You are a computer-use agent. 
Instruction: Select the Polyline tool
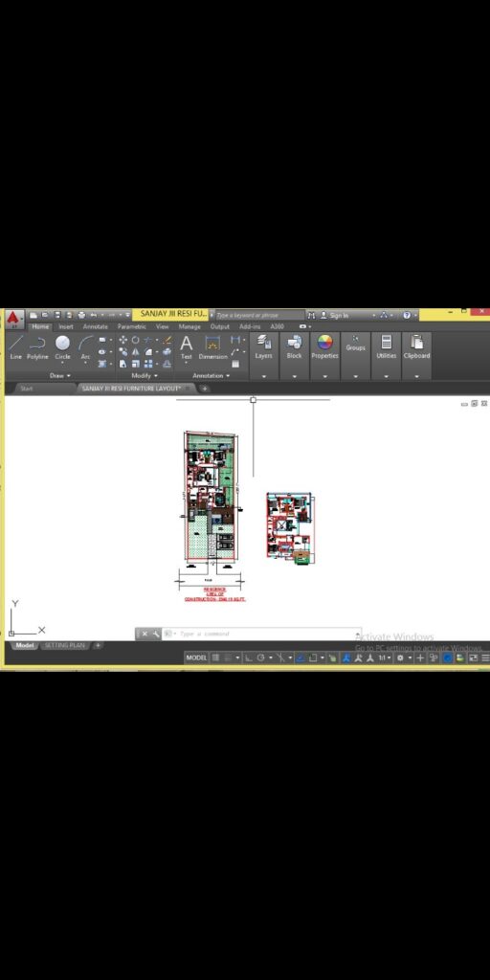point(37,346)
